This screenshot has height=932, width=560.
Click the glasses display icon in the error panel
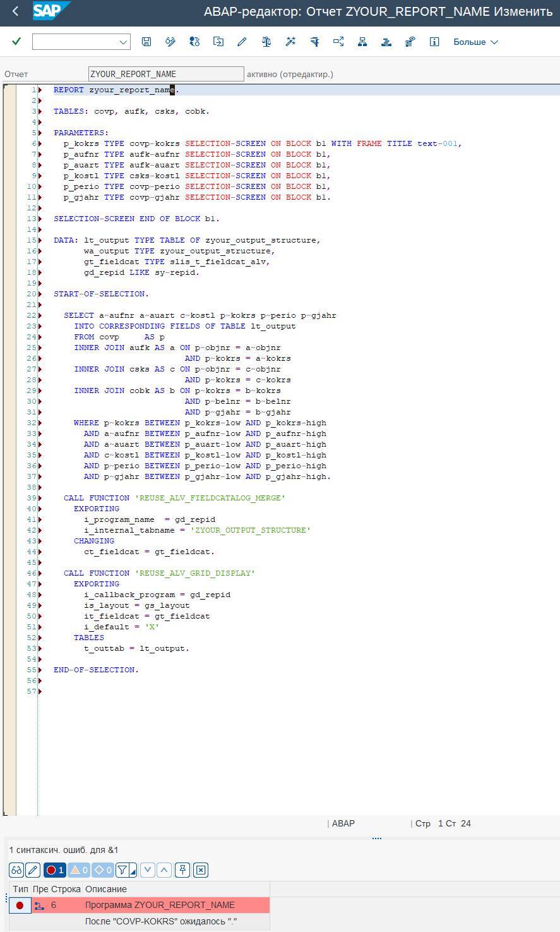(16, 870)
